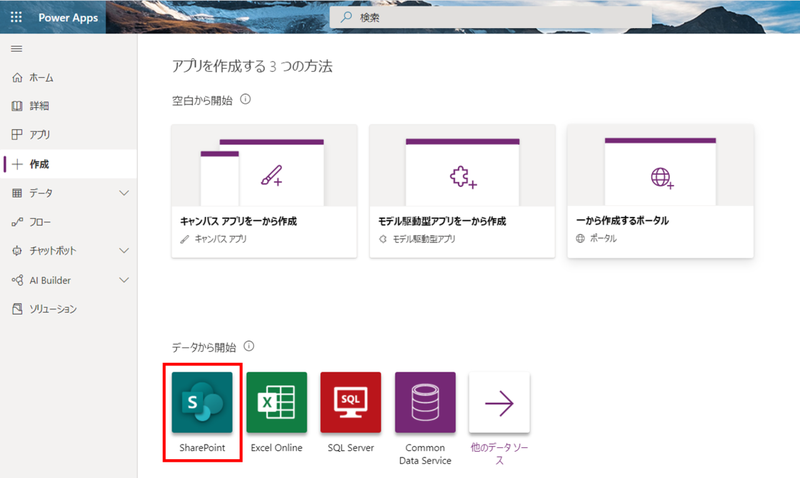Viewport: 800px width, 478px height.
Task: Start from Common Data Service tile
Action: tap(425, 402)
